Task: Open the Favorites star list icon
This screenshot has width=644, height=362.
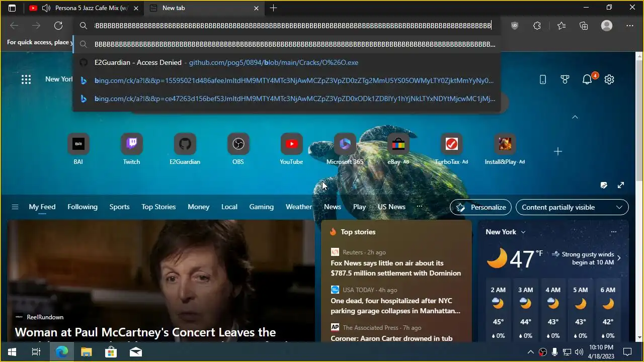Action: 561,26
